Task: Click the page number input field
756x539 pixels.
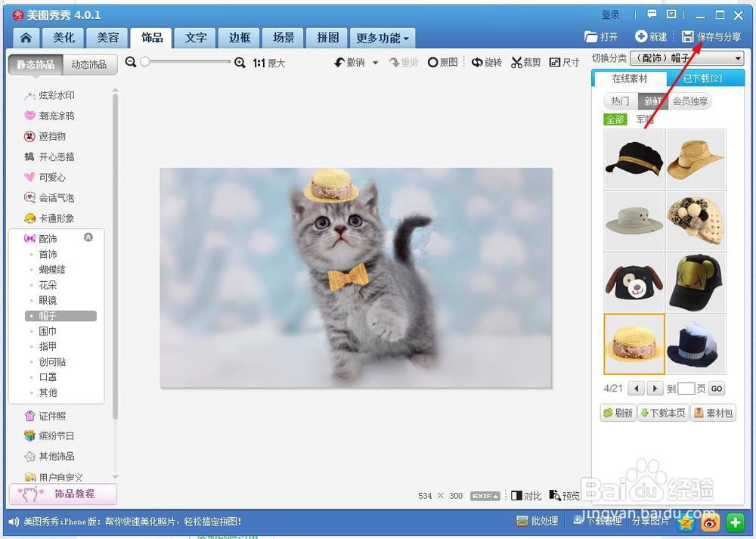Action: tap(686, 389)
